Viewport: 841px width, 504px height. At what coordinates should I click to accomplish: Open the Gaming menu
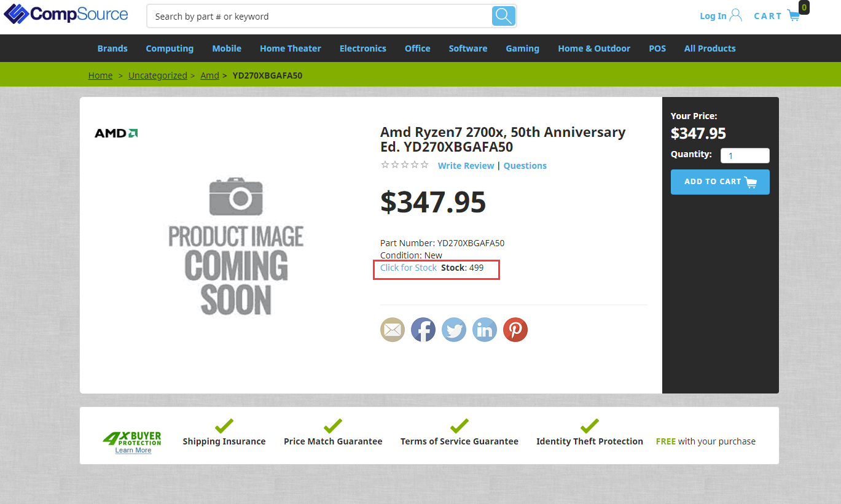point(523,48)
